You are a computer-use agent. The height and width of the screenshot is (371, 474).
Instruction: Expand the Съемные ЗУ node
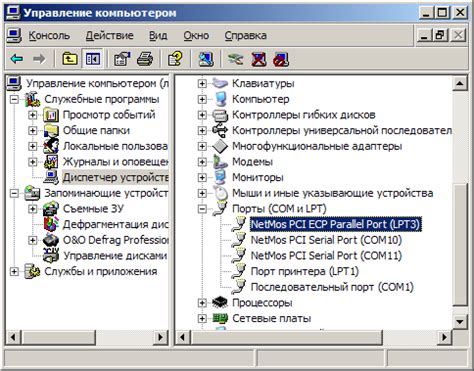pyautogui.click(x=32, y=209)
